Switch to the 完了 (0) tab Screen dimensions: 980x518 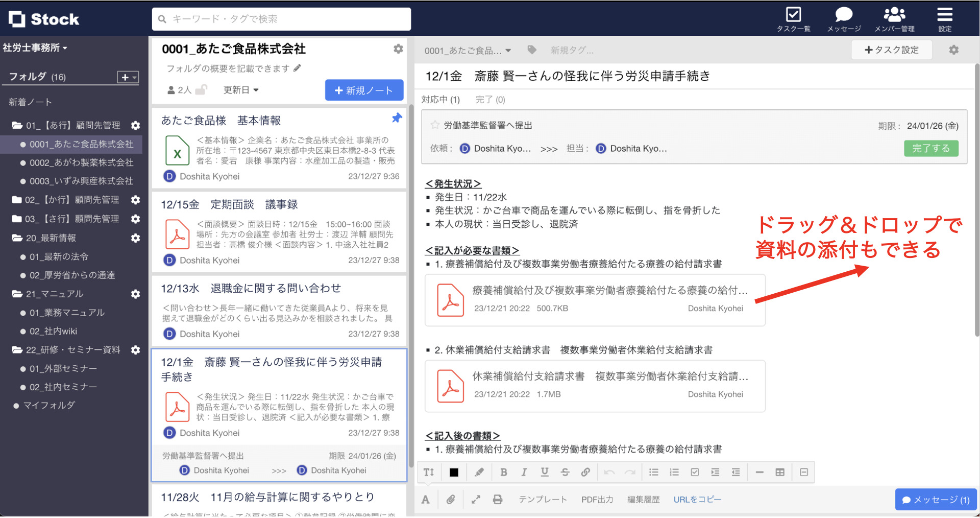click(x=489, y=100)
